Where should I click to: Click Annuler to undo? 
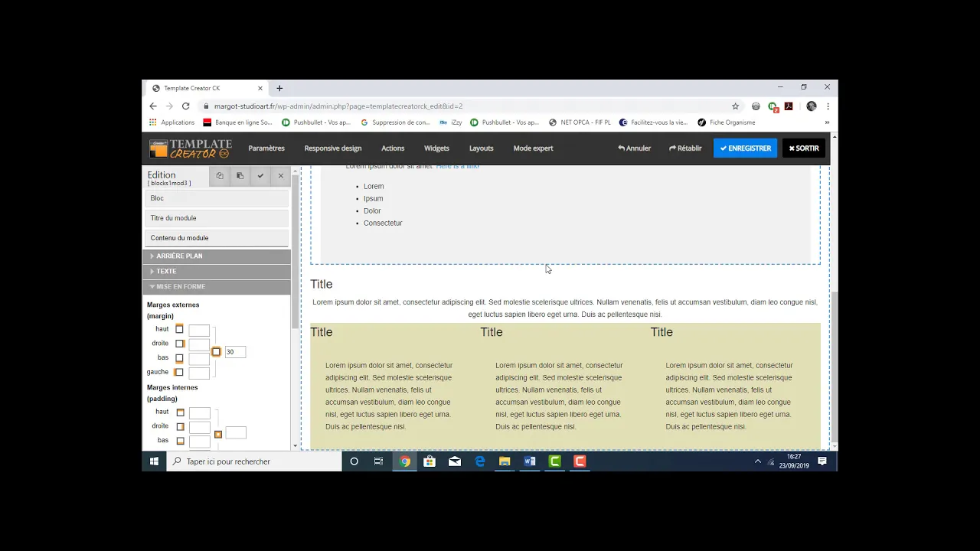click(635, 148)
